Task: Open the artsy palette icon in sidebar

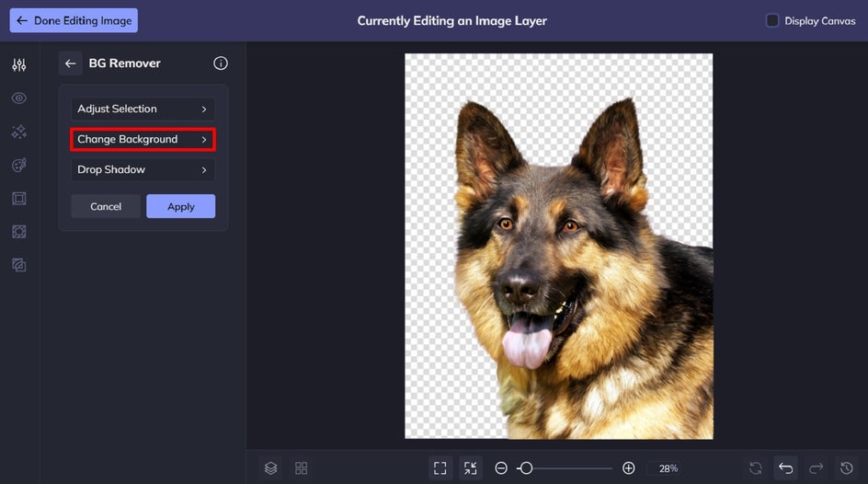Action: [18, 165]
